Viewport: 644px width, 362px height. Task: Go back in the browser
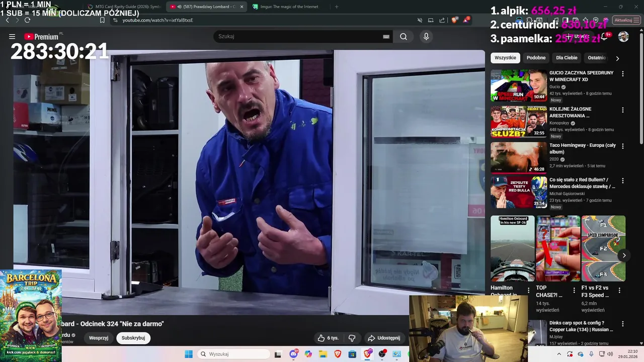tap(7, 20)
